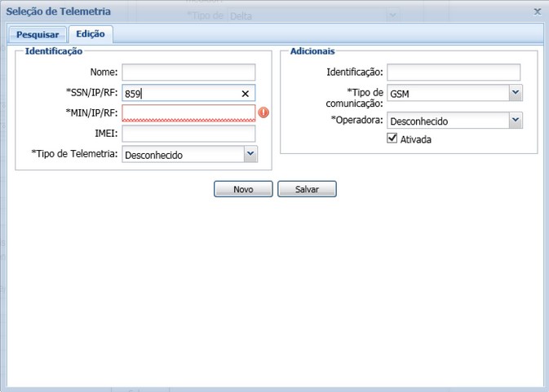Click the dimmed Delta dropdown behind the dialog
549x392 pixels.
point(310,15)
